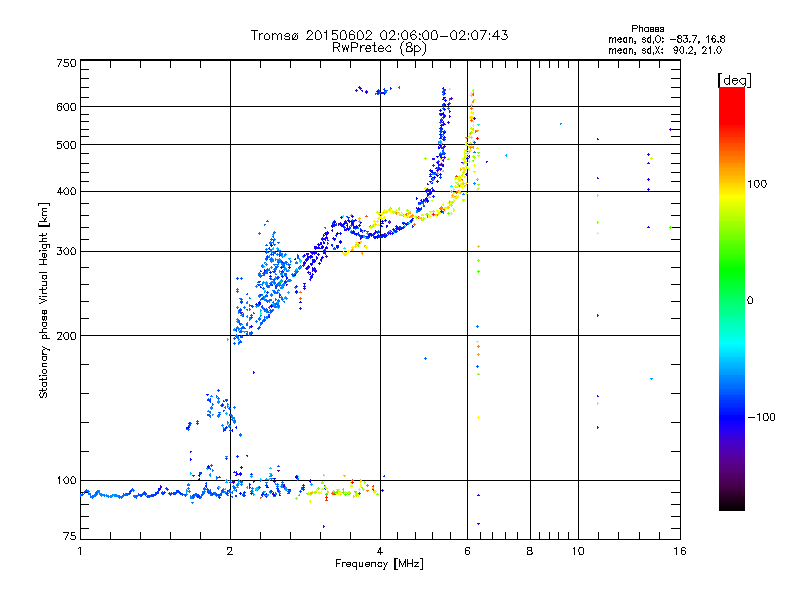Click y-axis tick label '200'

tap(66, 336)
